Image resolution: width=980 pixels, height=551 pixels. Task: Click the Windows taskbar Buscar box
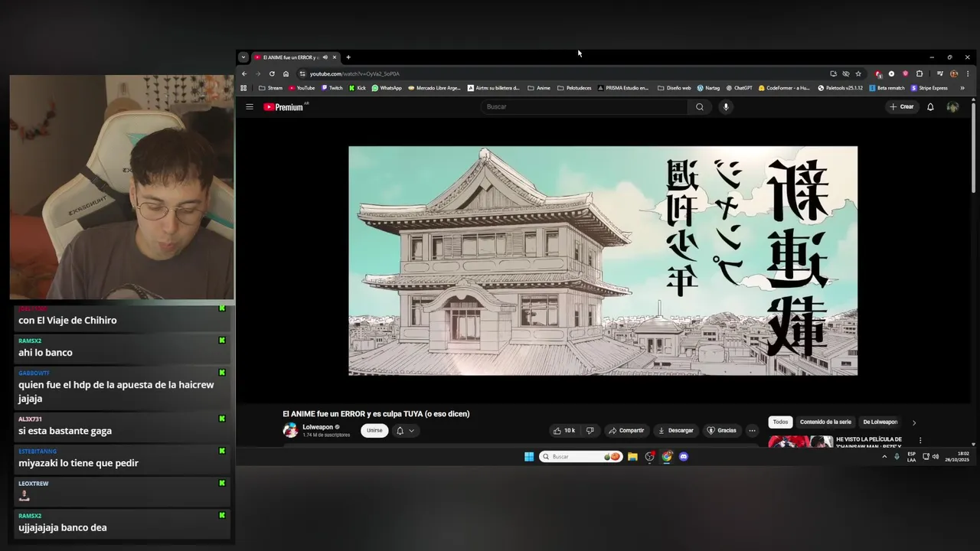click(581, 457)
